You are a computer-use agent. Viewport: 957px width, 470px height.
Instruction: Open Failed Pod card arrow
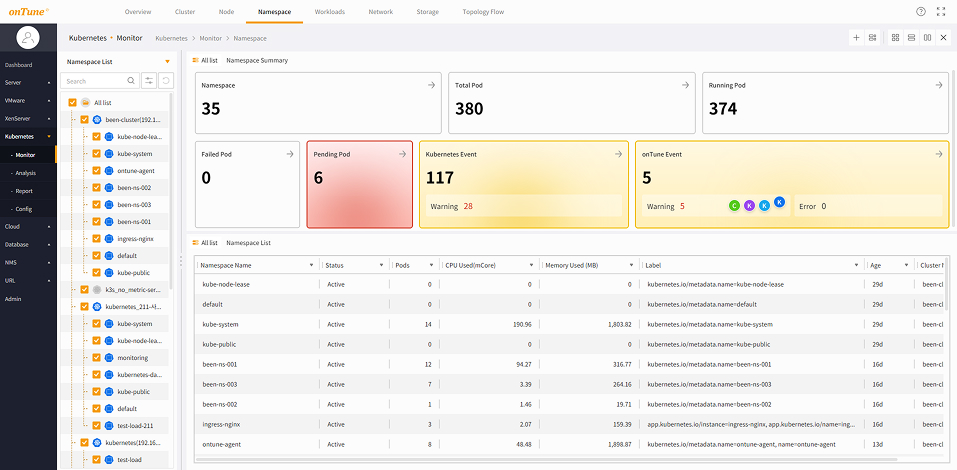coord(290,154)
